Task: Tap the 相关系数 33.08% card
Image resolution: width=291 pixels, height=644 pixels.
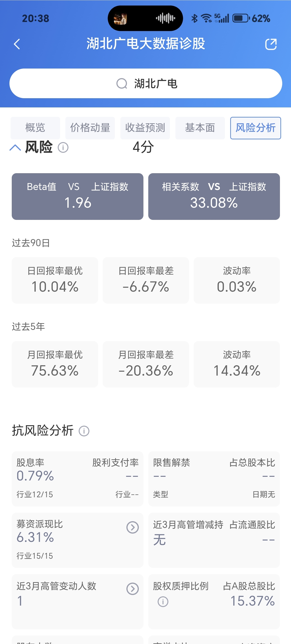Action: coord(214,196)
